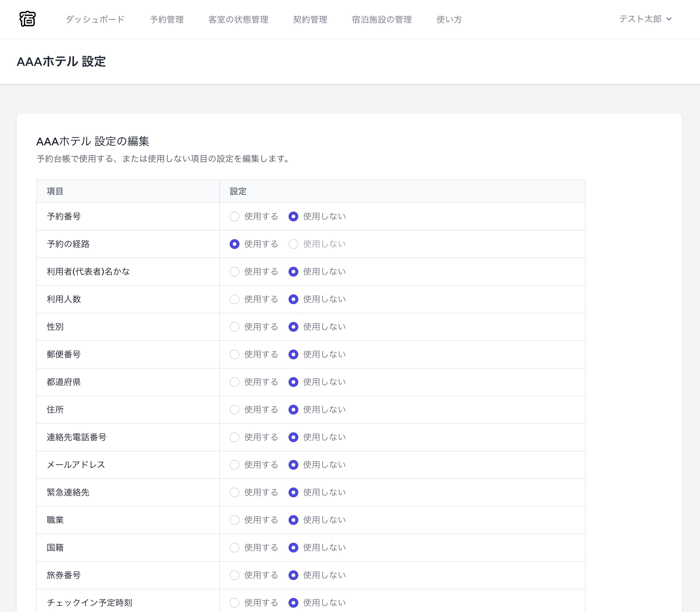Click 使い方 in the top navigation

point(449,19)
